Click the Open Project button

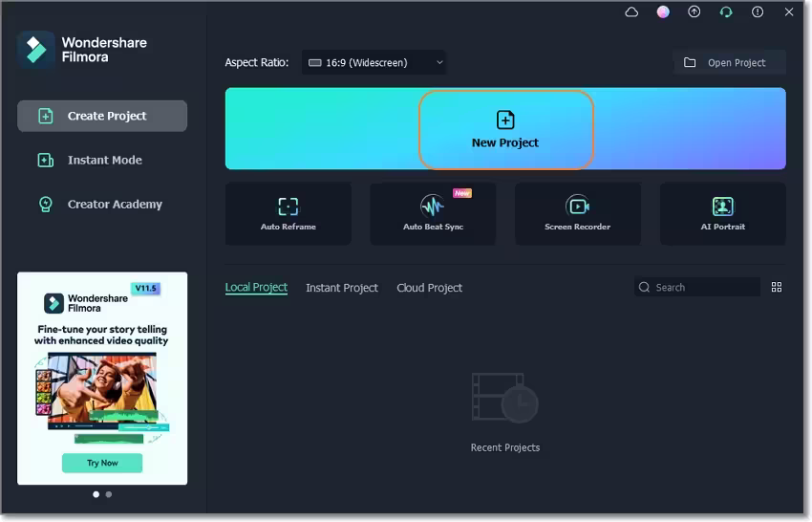(729, 63)
